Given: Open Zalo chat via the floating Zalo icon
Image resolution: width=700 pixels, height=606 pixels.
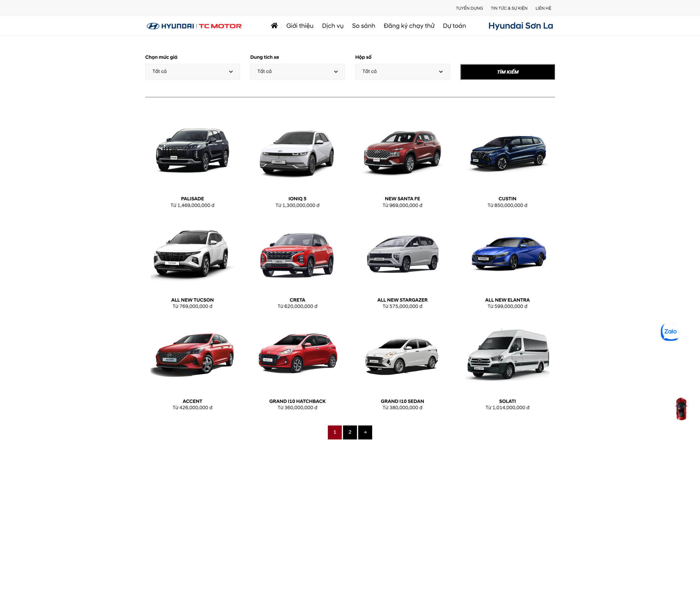Looking at the screenshot, I should click(670, 331).
